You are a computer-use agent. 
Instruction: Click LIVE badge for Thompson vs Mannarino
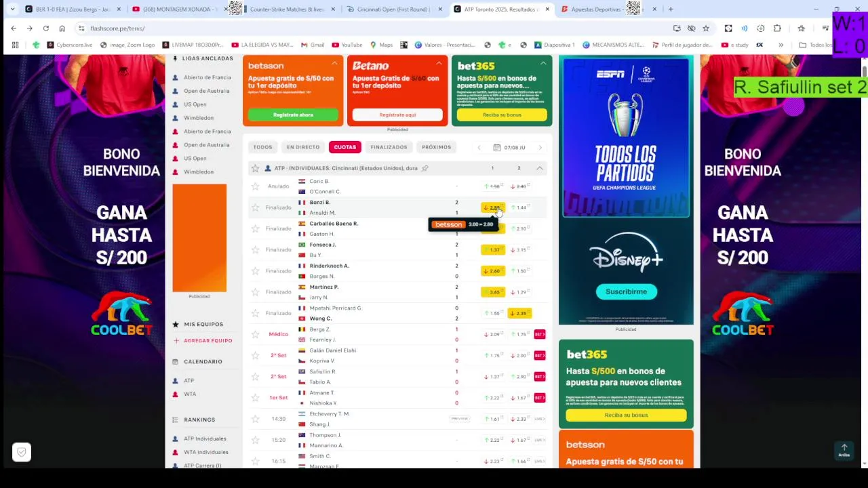(540, 440)
